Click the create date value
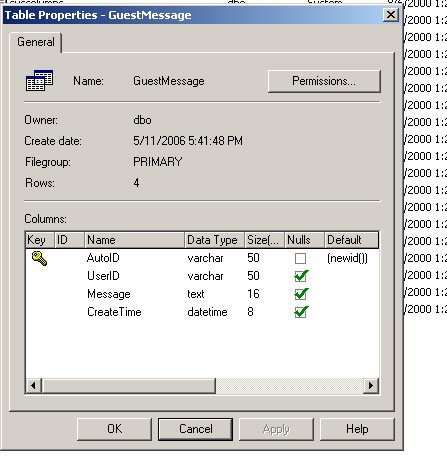 point(188,141)
